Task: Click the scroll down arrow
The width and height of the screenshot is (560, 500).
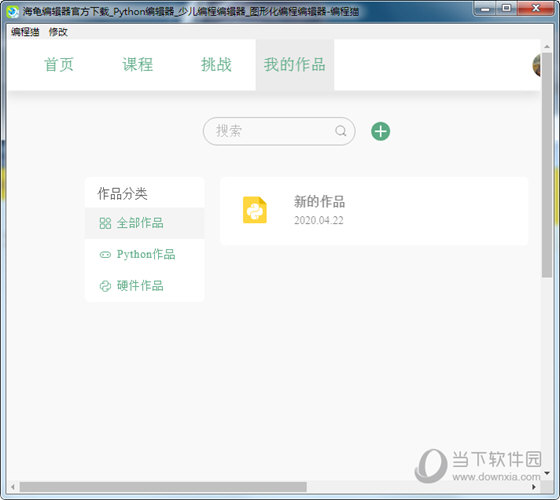Action: 547,473
